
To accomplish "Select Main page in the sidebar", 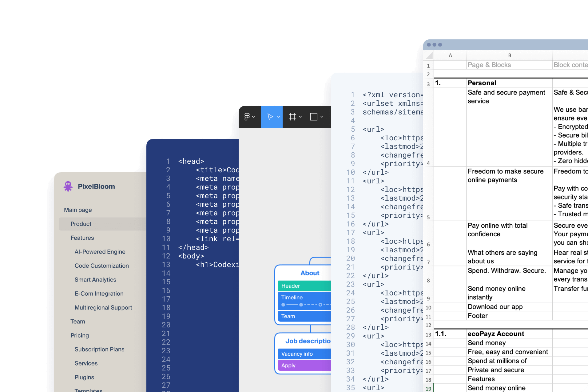I will [x=78, y=210].
